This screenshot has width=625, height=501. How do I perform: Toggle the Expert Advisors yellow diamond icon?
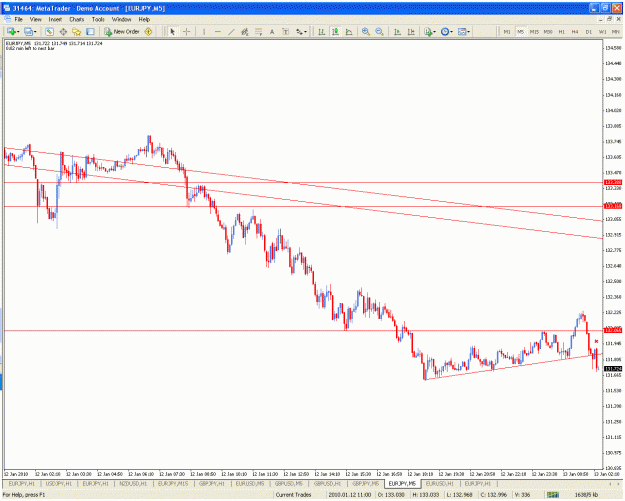tap(148, 31)
